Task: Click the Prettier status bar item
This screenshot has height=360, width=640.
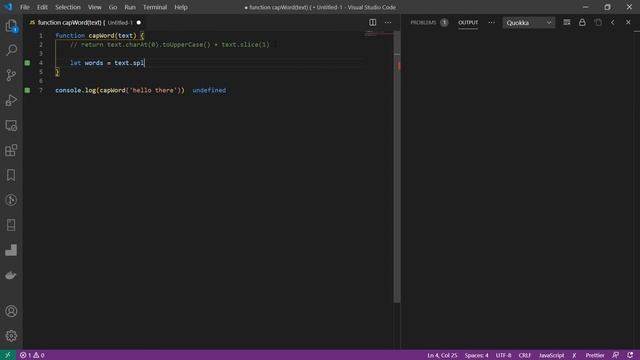Action: 595,355
